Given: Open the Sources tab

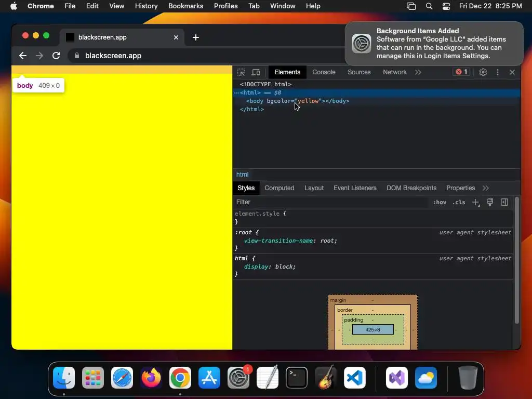Looking at the screenshot, I should (359, 72).
